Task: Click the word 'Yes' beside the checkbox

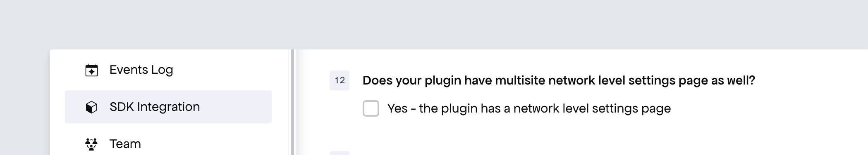Action: pyautogui.click(x=397, y=108)
